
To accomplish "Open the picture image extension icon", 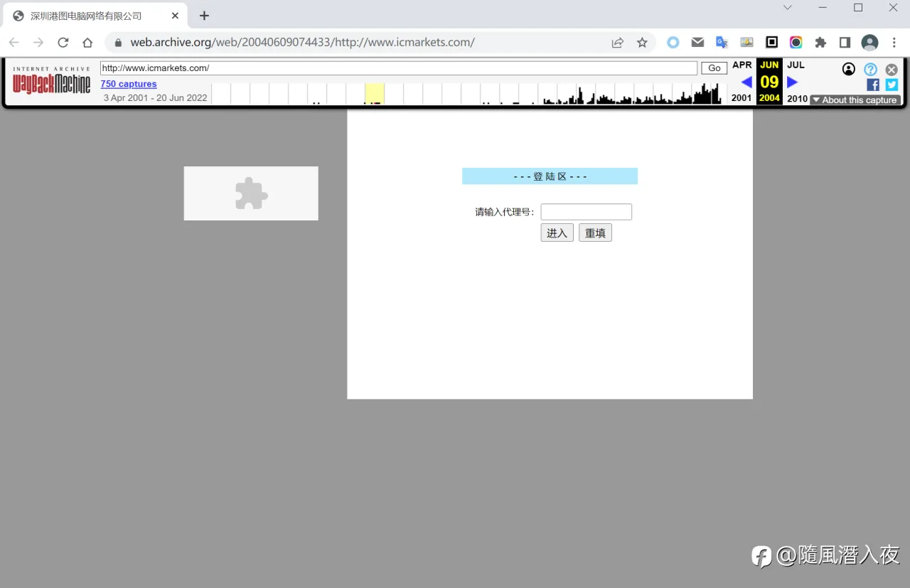I will tap(746, 43).
